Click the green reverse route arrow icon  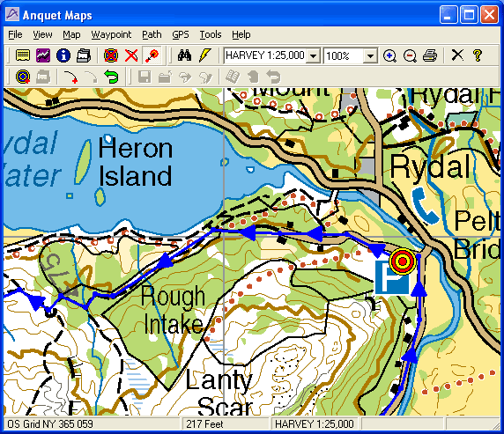(x=111, y=77)
